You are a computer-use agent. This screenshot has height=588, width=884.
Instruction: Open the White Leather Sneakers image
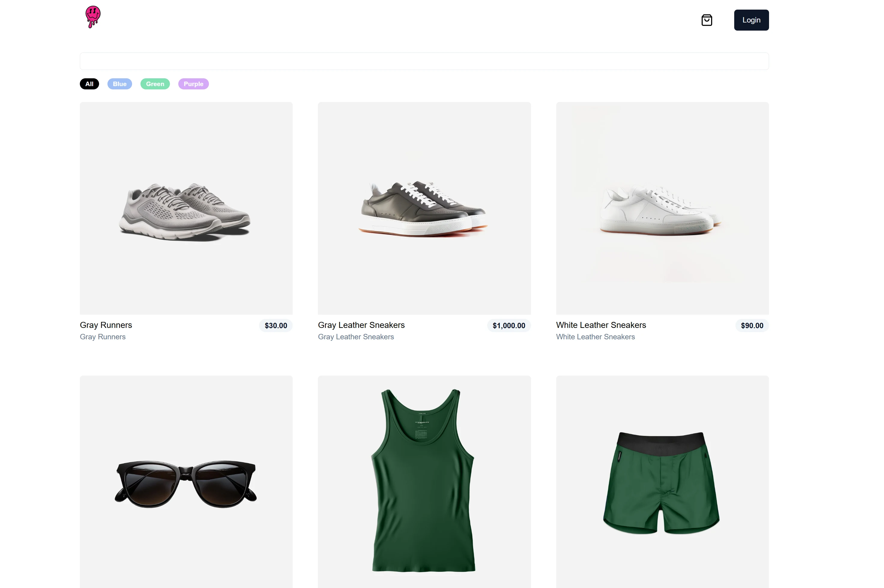click(662, 208)
